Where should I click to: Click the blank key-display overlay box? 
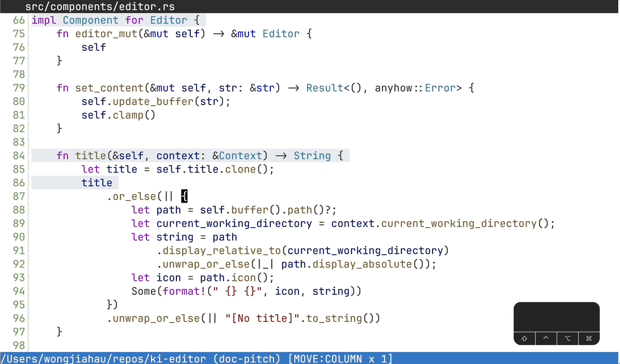click(x=557, y=317)
